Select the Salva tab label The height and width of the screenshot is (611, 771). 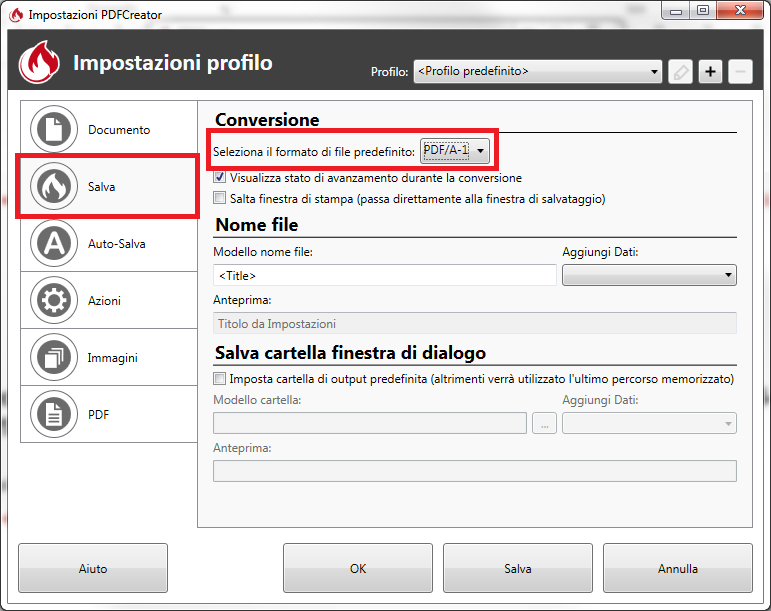(x=101, y=187)
